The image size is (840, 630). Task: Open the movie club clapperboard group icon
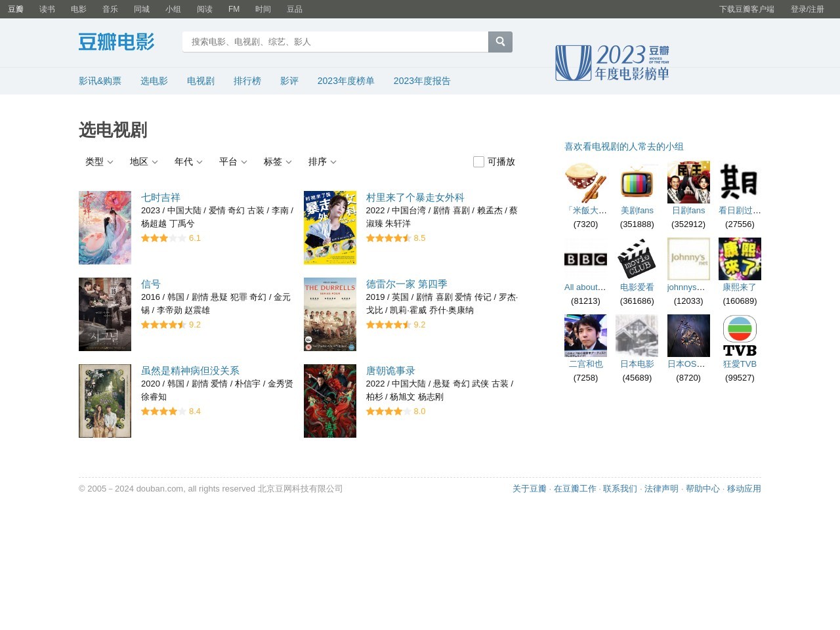(x=637, y=259)
